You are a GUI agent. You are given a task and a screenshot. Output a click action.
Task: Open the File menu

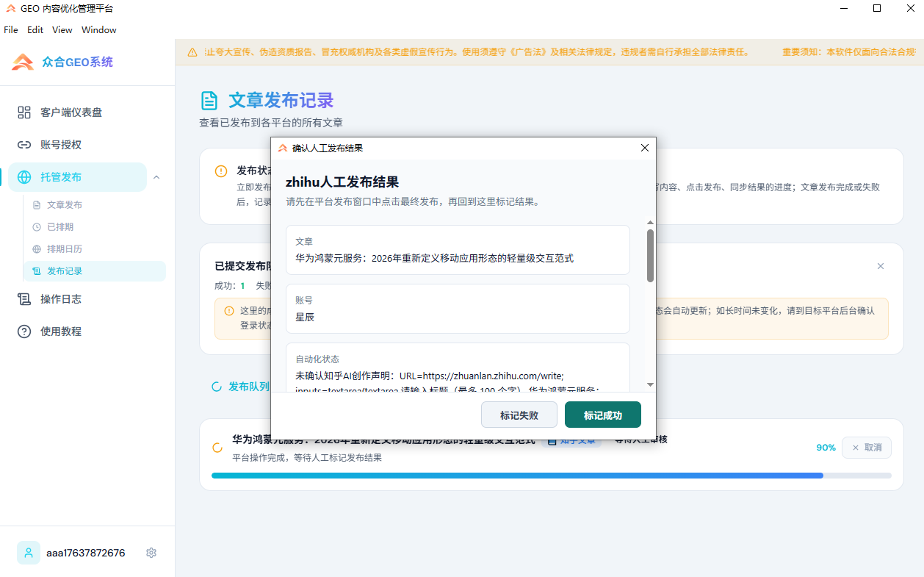tap(11, 30)
